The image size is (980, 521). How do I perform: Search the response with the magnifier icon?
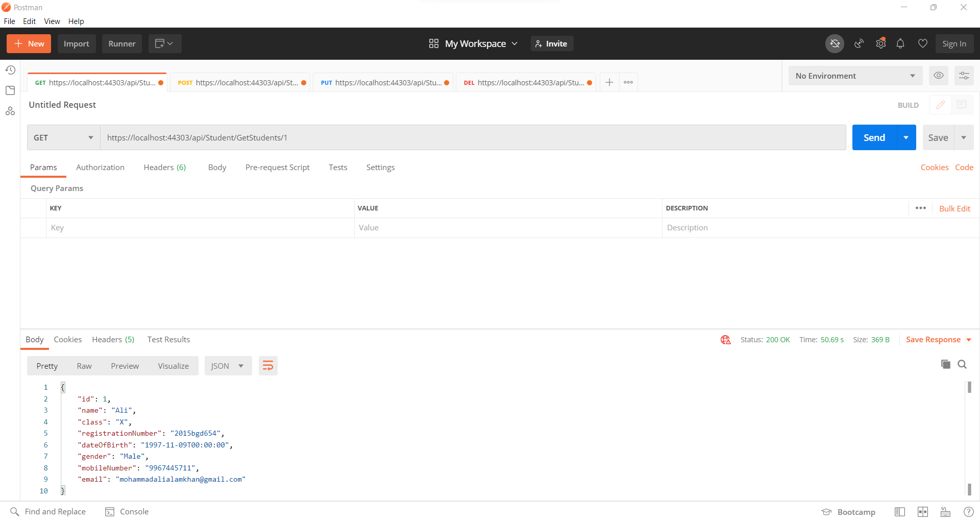[x=963, y=364]
